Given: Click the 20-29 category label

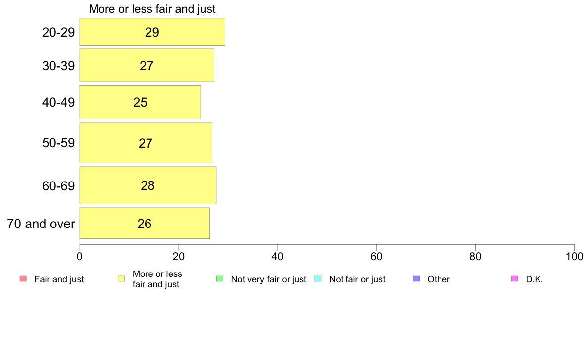Looking at the screenshot, I should pos(58,32).
